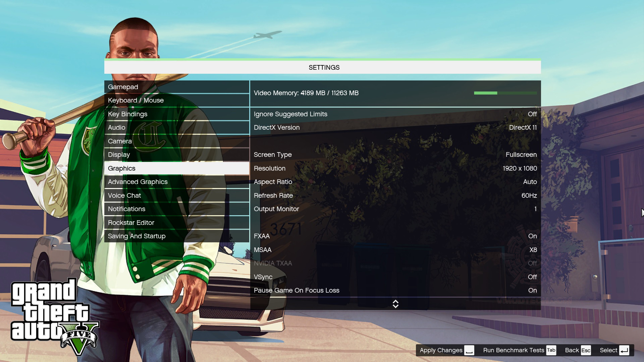The image size is (644, 362).
Task: Toggle Pause Game On Focus Loss
Action: pos(395,290)
